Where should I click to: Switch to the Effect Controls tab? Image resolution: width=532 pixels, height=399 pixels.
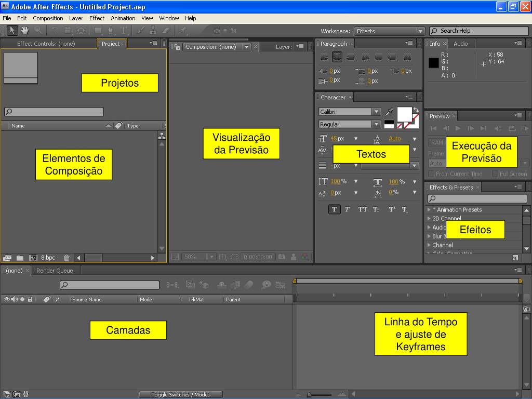click(46, 44)
